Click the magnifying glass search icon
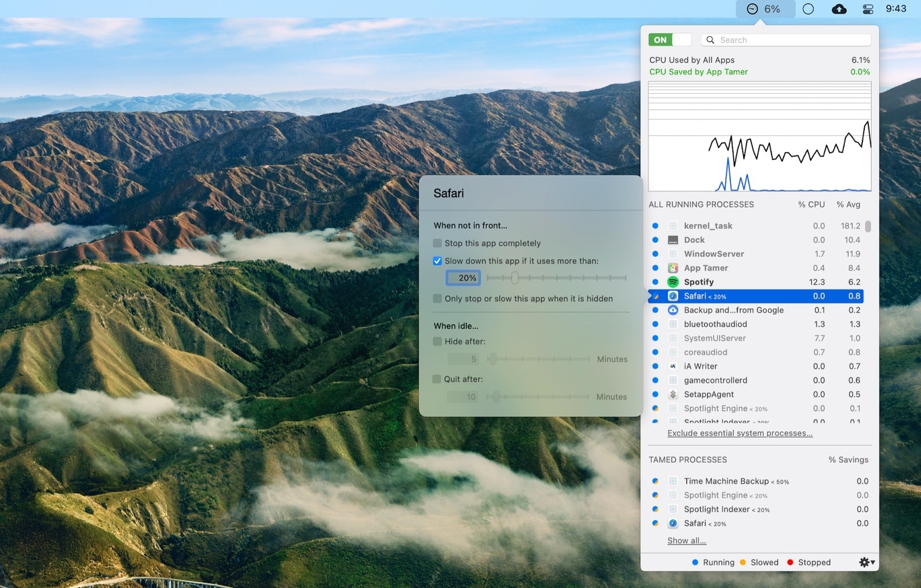Image resolution: width=921 pixels, height=588 pixels. pos(710,40)
